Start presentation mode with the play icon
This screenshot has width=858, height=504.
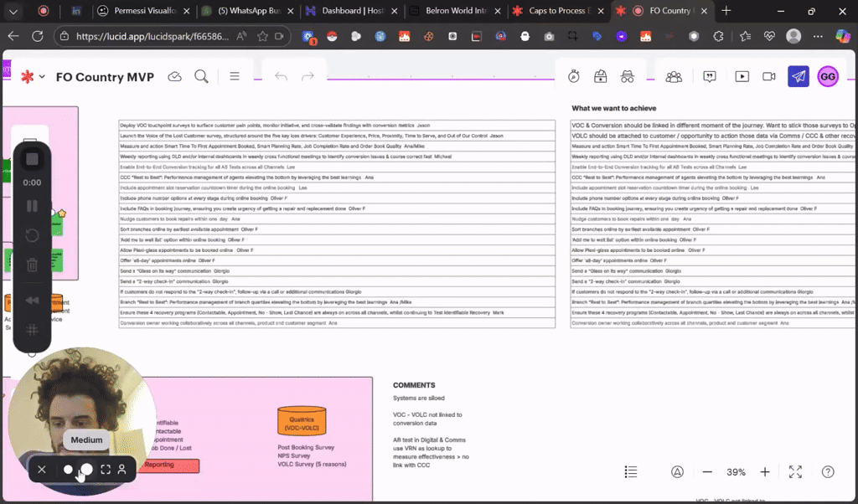[x=742, y=76]
